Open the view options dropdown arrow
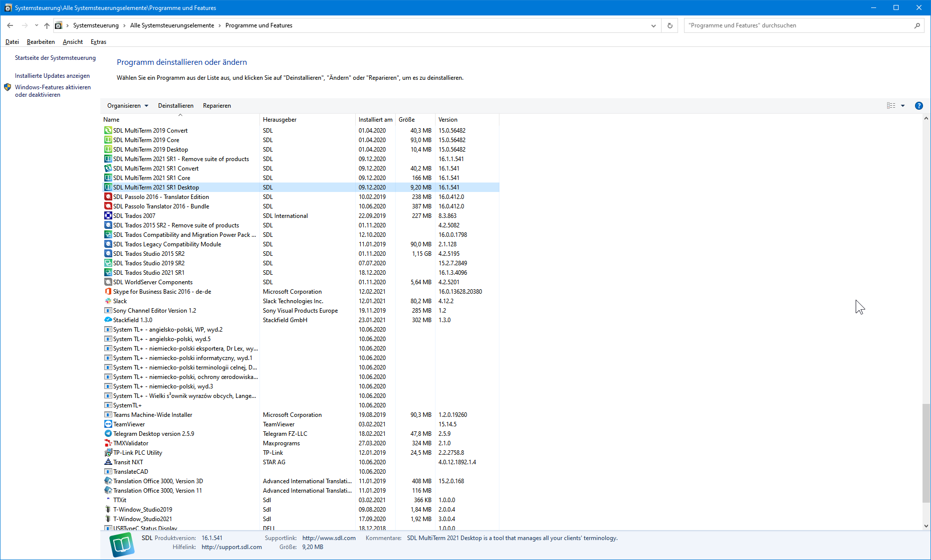 pyautogui.click(x=903, y=106)
